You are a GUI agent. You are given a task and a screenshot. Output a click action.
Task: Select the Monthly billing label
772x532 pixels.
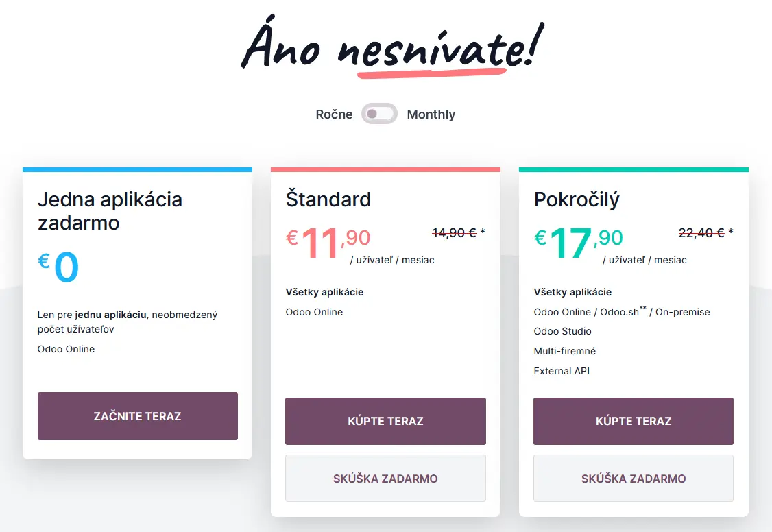coord(431,114)
